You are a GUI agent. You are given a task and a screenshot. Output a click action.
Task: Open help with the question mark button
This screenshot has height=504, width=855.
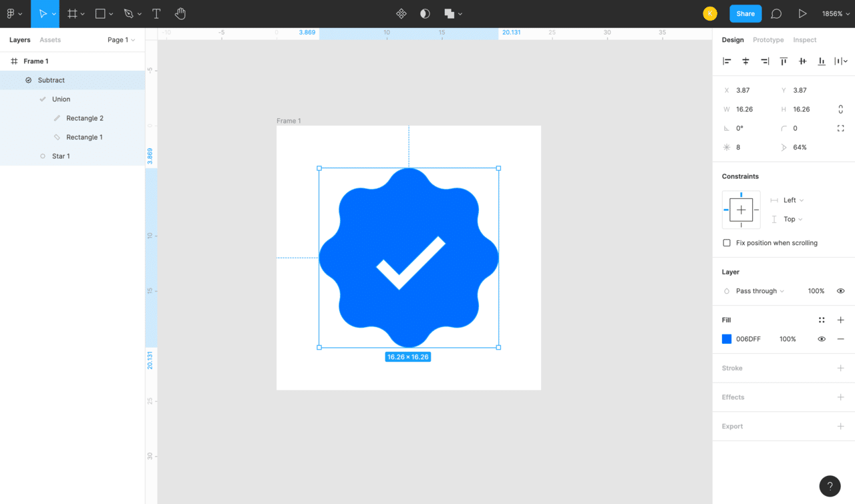(830, 486)
